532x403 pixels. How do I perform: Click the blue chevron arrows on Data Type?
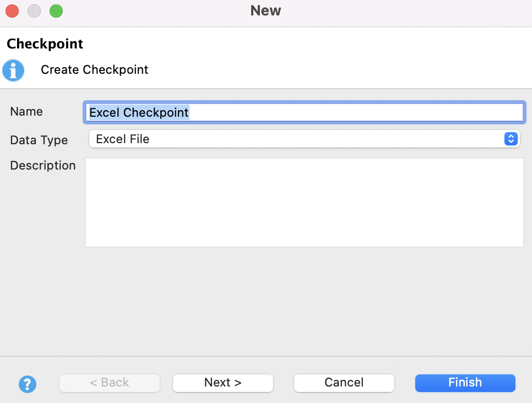tap(511, 139)
